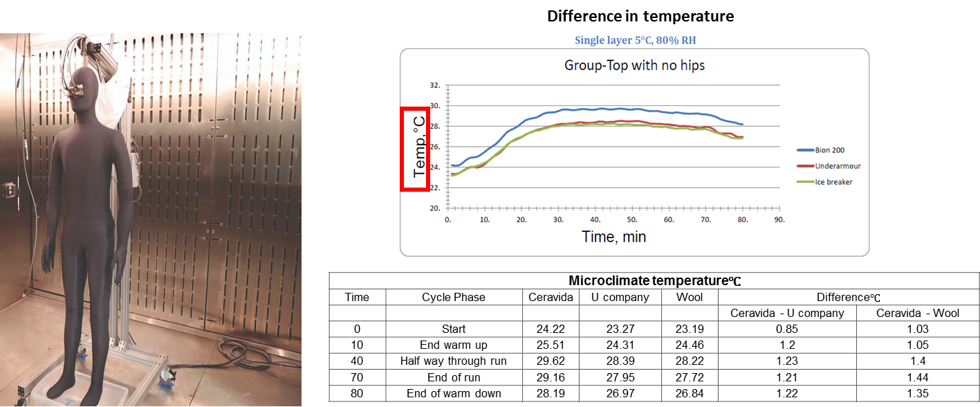Click the red-boxed 'Temp, °C' axis label
Viewport: 980px width, 407px height.
[x=420, y=148]
